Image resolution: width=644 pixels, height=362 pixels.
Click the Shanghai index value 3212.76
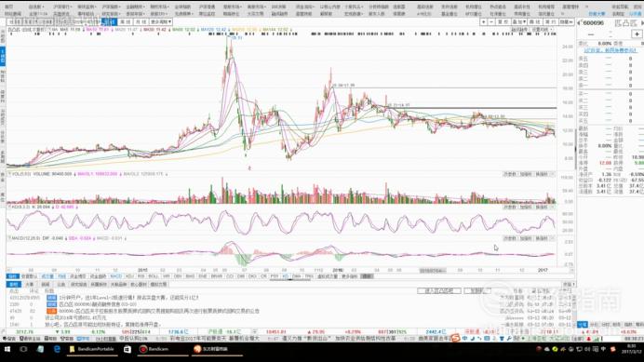[24, 331]
